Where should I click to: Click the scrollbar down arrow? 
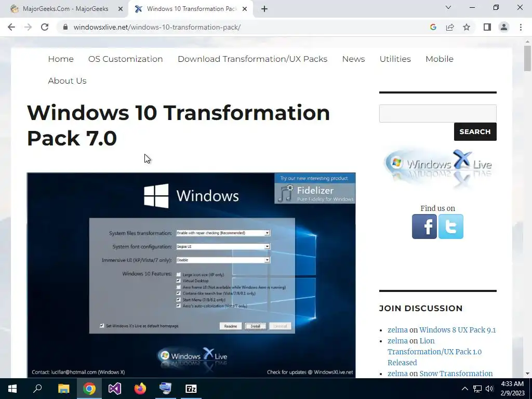527,374
